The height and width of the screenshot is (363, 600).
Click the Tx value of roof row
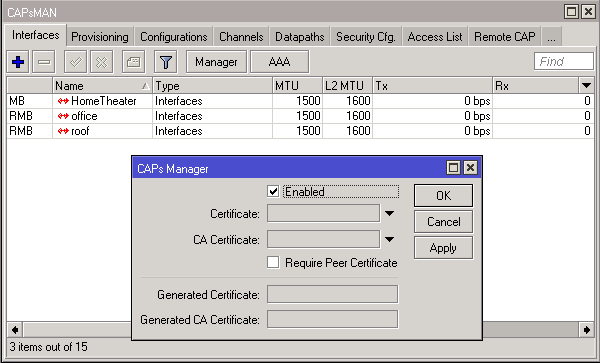click(x=477, y=131)
